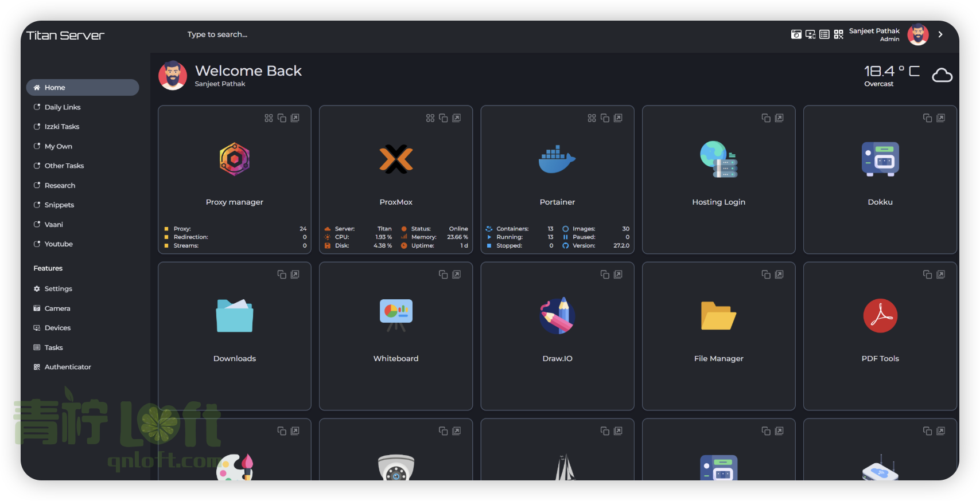Open PDF Tools in a new window
980x501 pixels.
941,275
